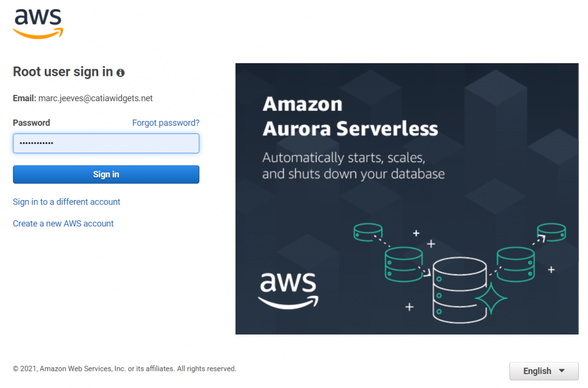Open the Forgot password? link
The image size is (588, 388).
click(166, 122)
